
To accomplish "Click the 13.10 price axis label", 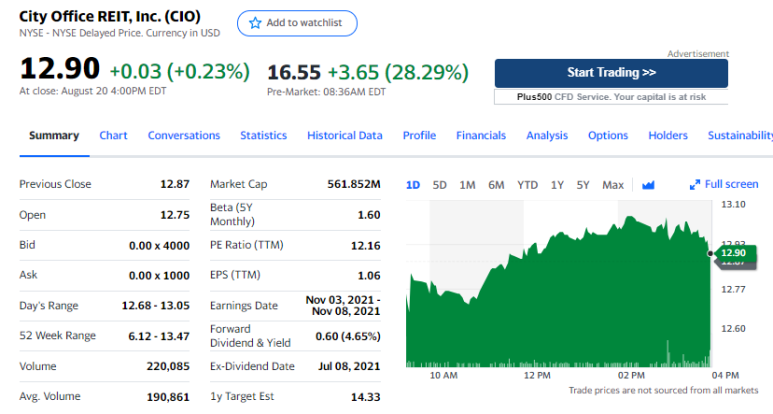I will (733, 205).
